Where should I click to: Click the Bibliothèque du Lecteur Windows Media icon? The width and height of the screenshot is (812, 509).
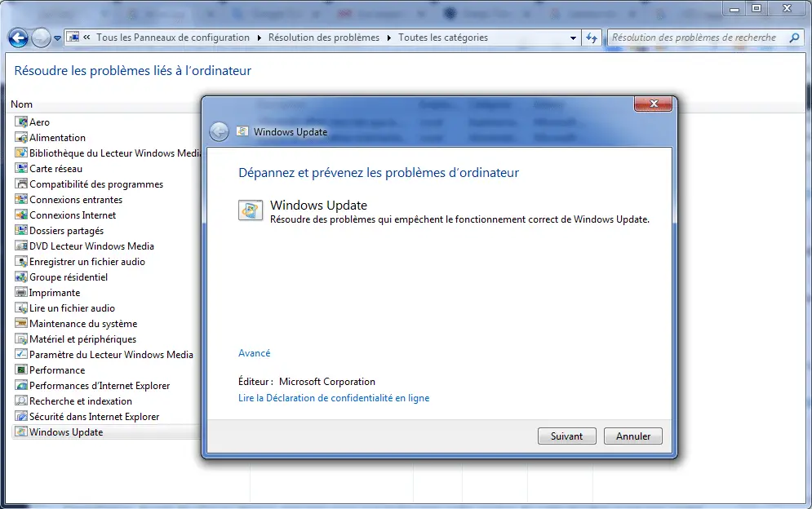(21, 153)
